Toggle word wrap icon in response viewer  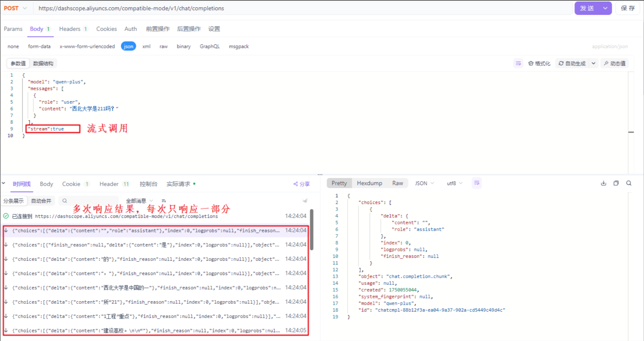pyautogui.click(x=477, y=183)
